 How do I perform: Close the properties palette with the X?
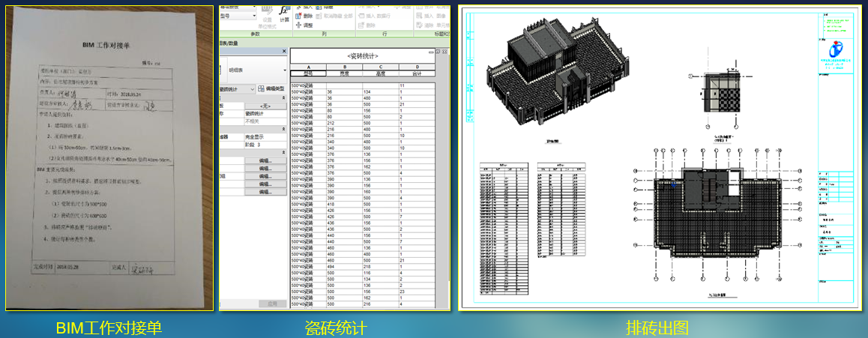point(285,52)
